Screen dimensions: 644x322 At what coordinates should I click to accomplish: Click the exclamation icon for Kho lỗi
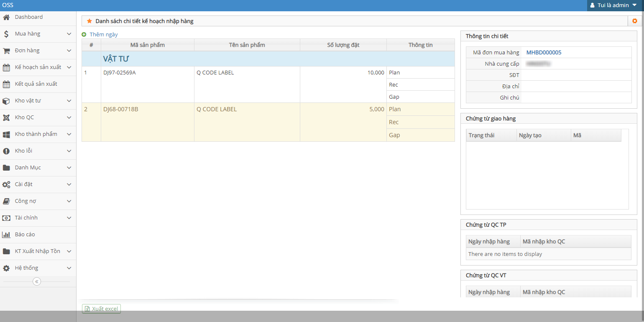coord(6,151)
